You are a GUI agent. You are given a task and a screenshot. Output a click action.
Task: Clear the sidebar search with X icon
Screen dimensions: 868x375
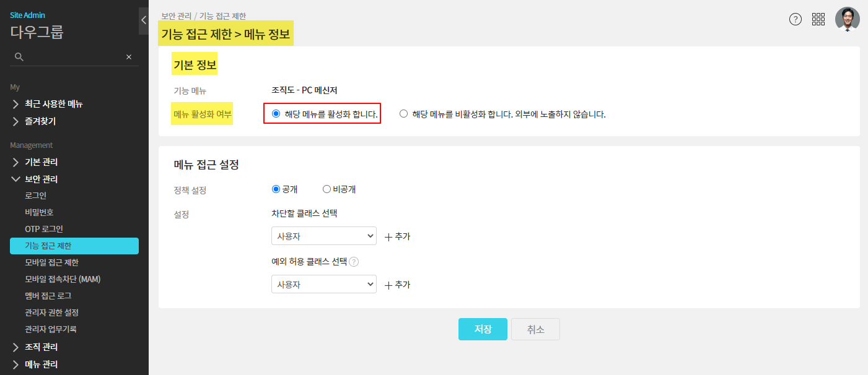(x=129, y=57)
